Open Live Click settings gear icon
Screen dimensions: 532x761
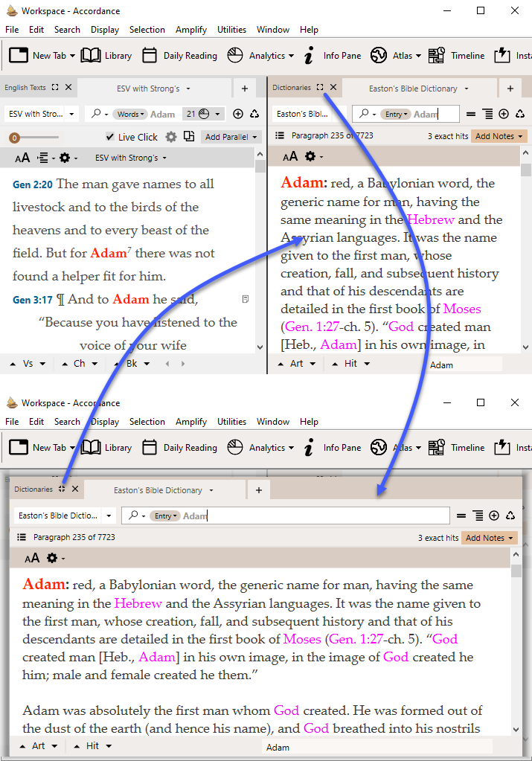(x=171, y=137)
